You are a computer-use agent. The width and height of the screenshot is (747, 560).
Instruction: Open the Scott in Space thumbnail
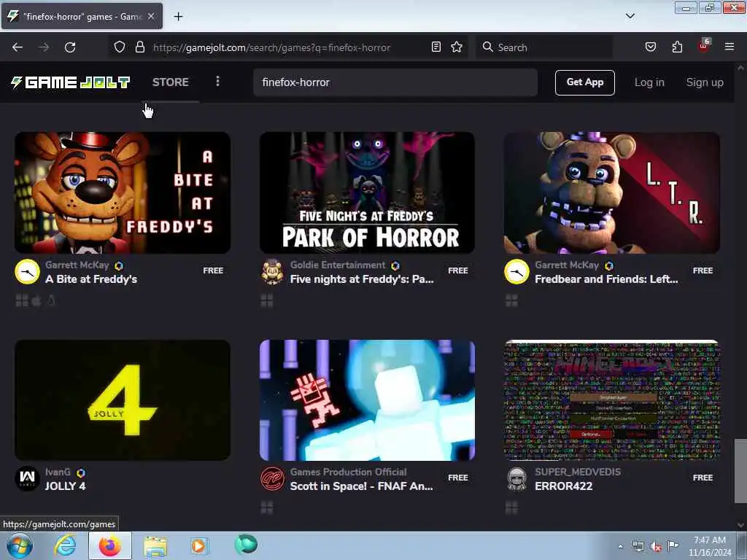(367, 400)
